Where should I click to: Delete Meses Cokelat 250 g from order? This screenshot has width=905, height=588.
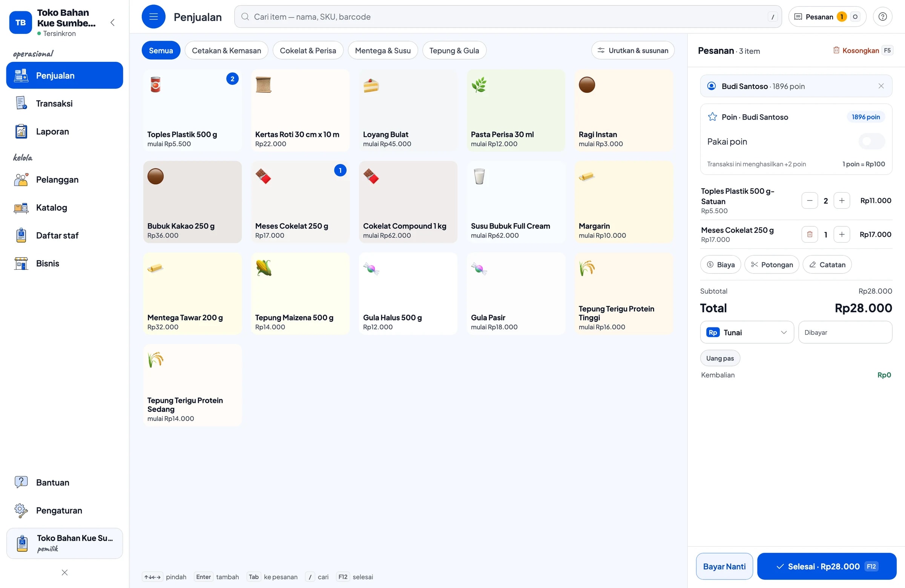809,234
